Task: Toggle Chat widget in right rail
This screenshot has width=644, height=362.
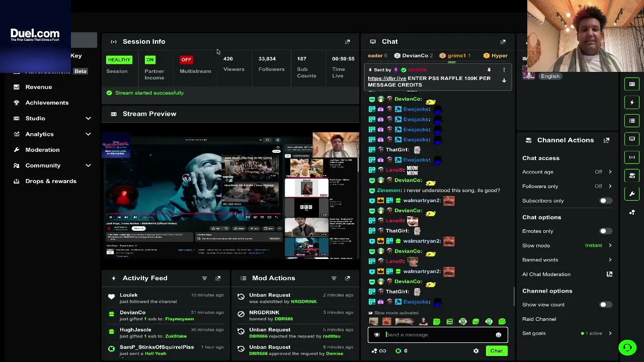Action: pyautogui.click(x=632, y=139)
